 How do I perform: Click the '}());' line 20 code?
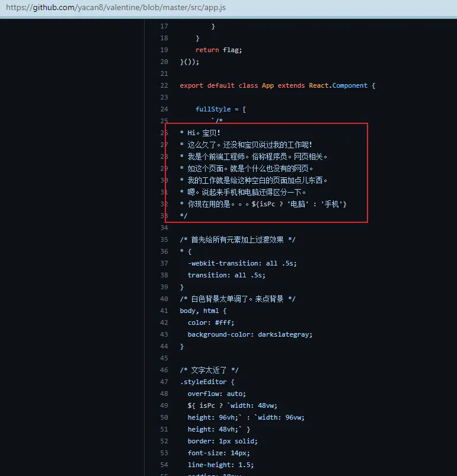coord(189,62)
